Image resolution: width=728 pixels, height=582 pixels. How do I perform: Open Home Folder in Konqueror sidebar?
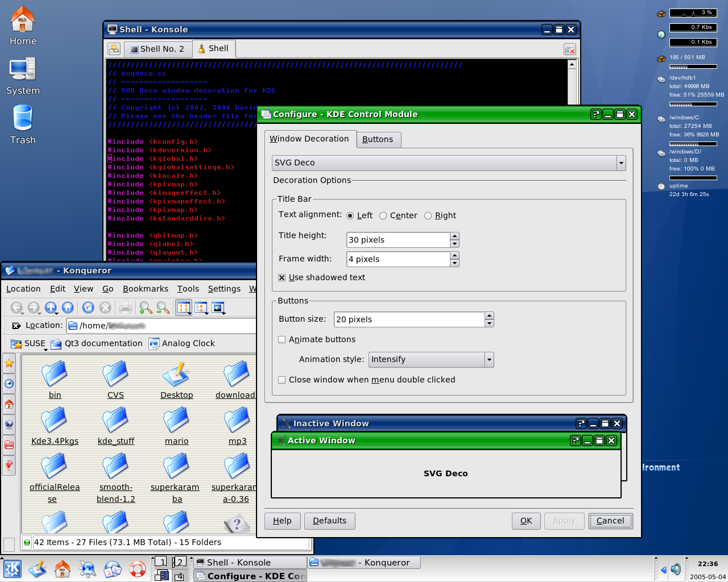point(9,404)
